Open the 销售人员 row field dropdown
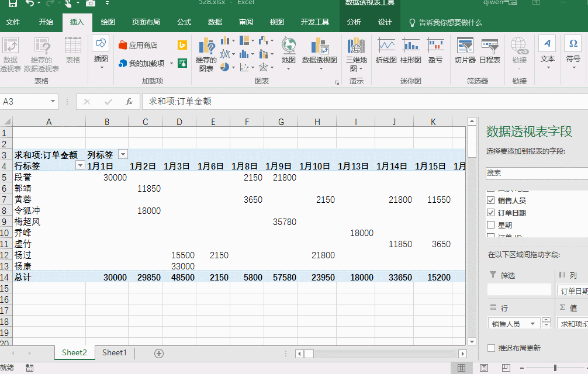 click(532, 324)
